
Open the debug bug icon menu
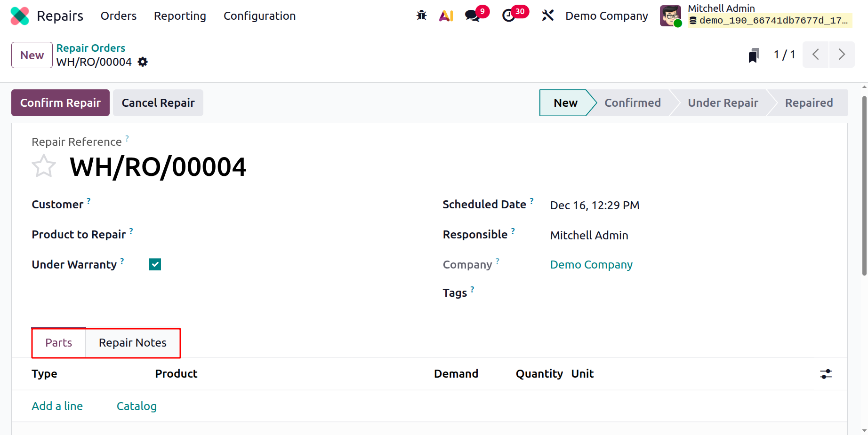click(x=421, y=16)
